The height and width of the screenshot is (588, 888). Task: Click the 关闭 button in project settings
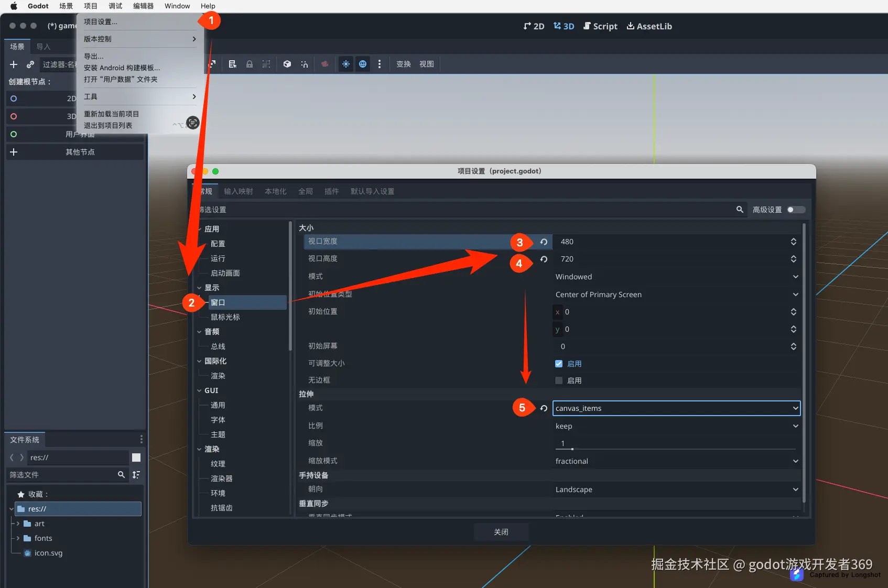(x=501, y=532)
